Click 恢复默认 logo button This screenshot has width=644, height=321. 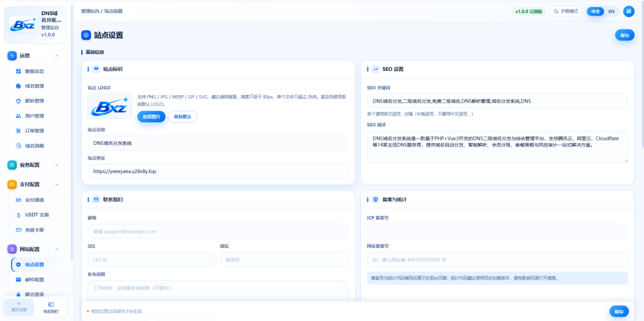pyautogui.click(x=182, y=116)
